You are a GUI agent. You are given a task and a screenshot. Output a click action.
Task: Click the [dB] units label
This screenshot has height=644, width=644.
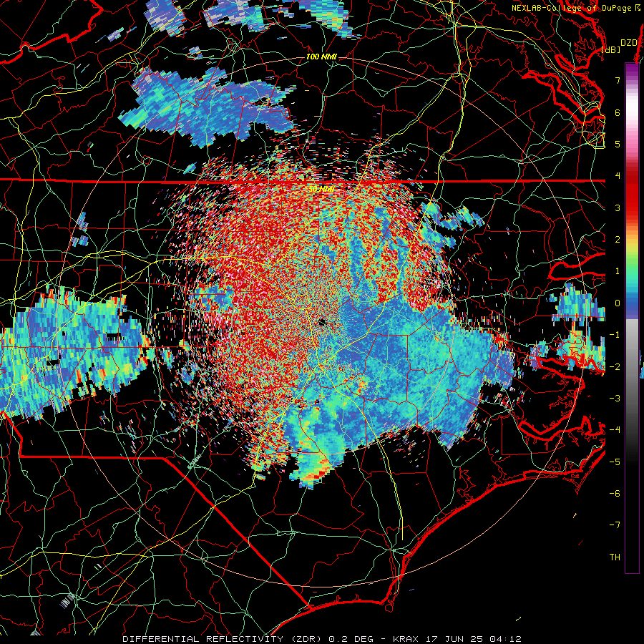tap(611, 49)
